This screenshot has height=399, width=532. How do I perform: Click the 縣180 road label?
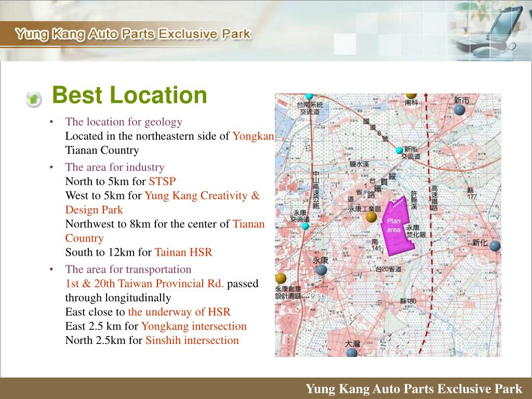(408, 301)
